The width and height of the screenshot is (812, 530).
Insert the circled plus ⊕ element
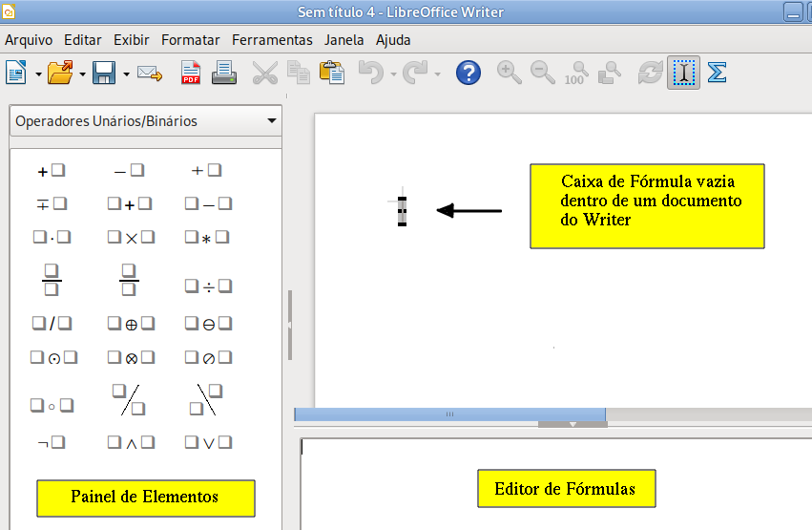point(131,324)
